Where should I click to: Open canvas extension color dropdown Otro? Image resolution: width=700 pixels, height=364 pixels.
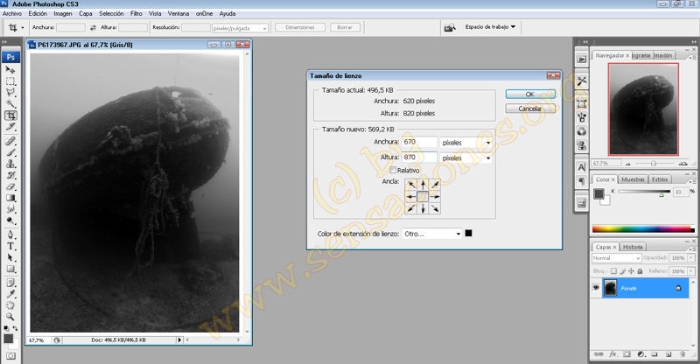(432, 234)
